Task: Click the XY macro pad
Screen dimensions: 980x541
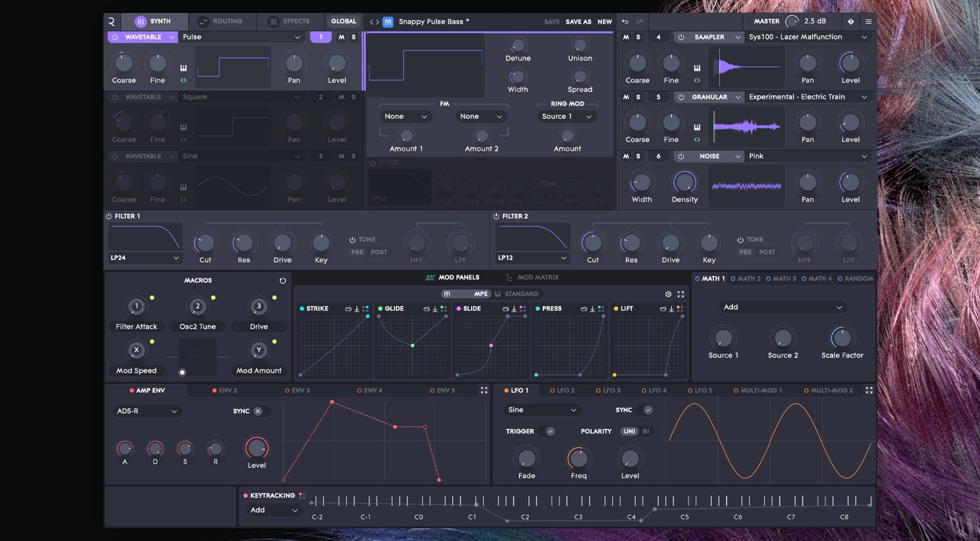Action: coord(197,357)
